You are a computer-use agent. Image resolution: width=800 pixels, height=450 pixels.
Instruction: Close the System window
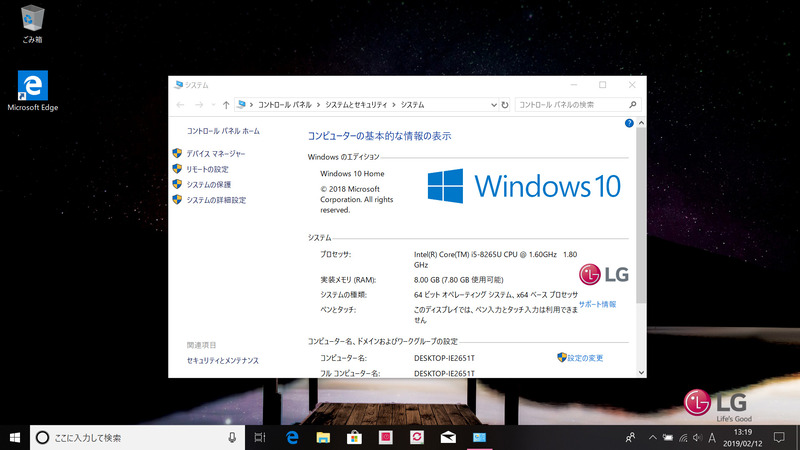pos(632,85)
